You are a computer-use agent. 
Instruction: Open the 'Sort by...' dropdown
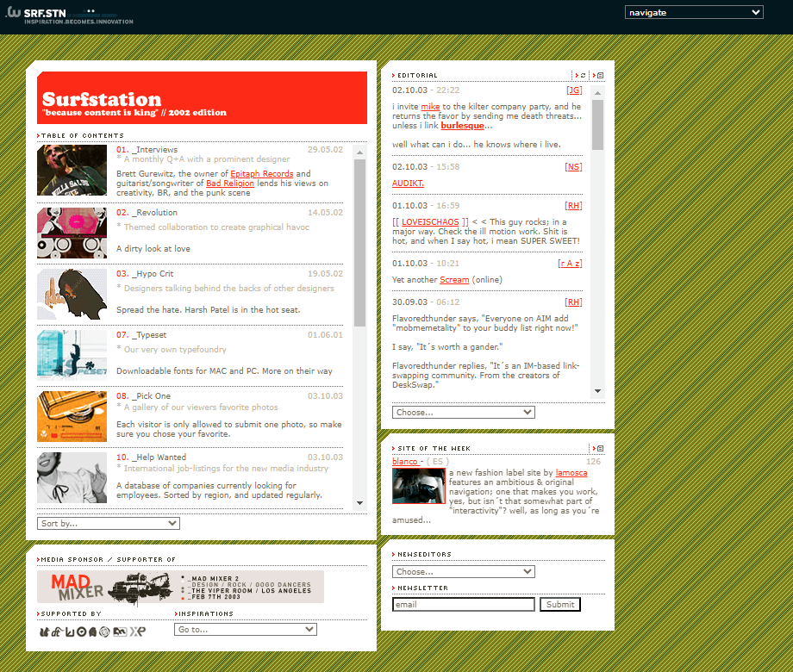click(109, 523)
